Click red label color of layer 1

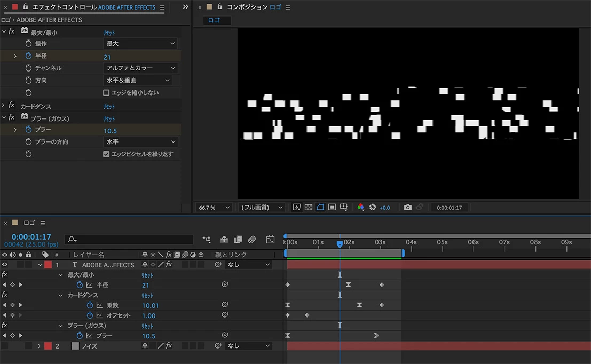click(x=48, y=265)
